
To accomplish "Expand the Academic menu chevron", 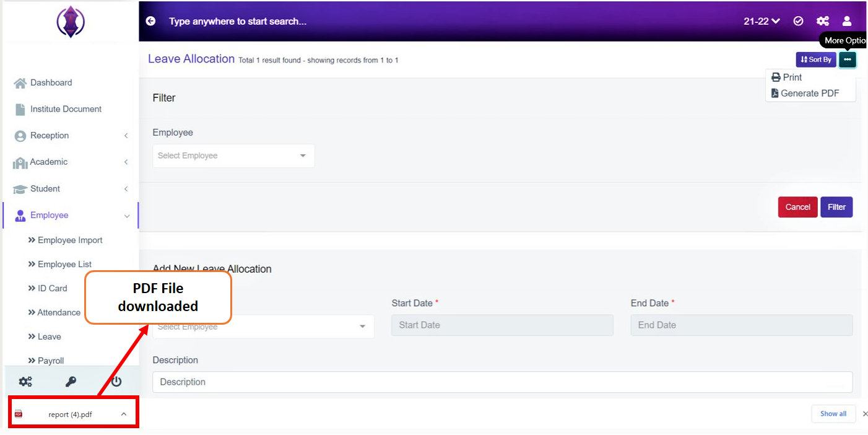I will [126, 162].
